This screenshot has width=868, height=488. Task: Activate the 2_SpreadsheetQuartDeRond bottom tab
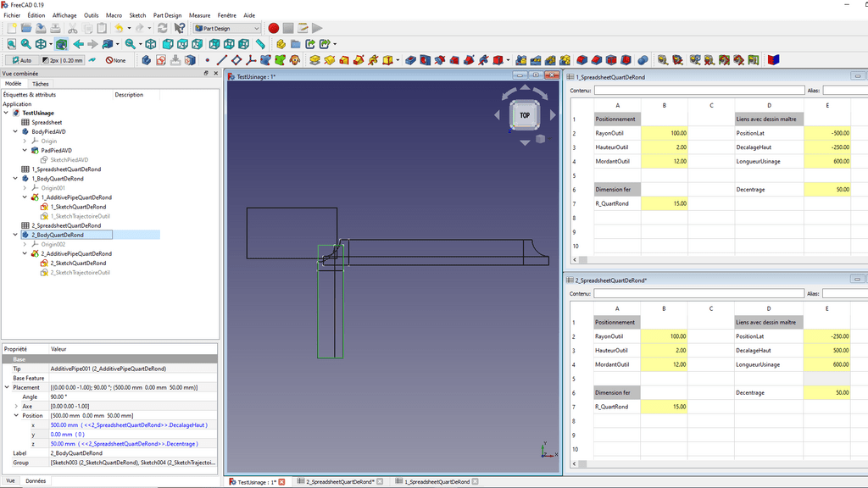340,482
